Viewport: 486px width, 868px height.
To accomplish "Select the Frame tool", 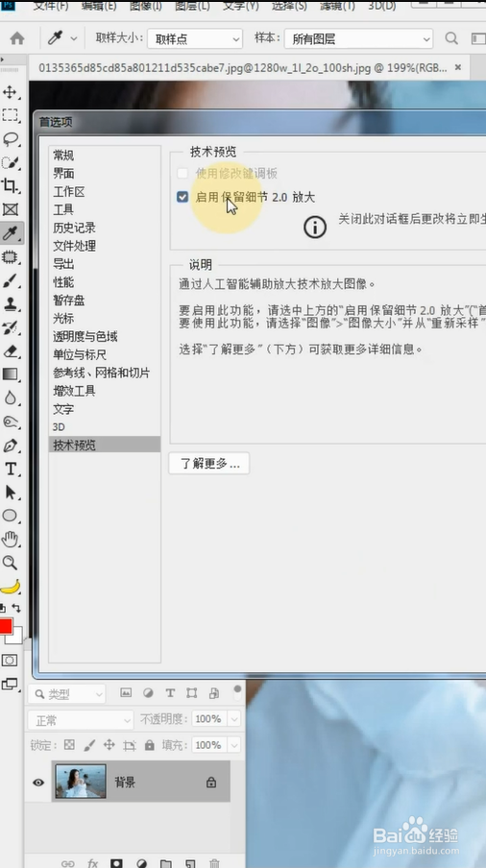I will (10, 210).
